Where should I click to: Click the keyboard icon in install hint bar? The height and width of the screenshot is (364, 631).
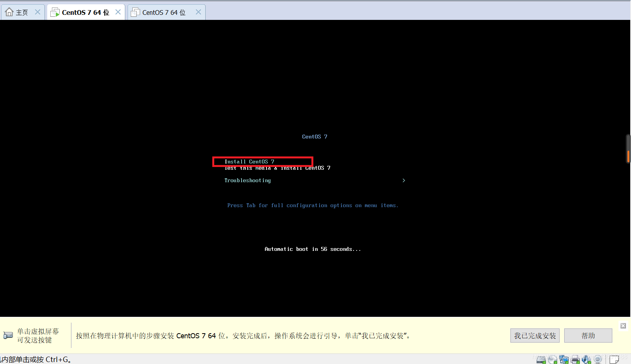point(8,335)
